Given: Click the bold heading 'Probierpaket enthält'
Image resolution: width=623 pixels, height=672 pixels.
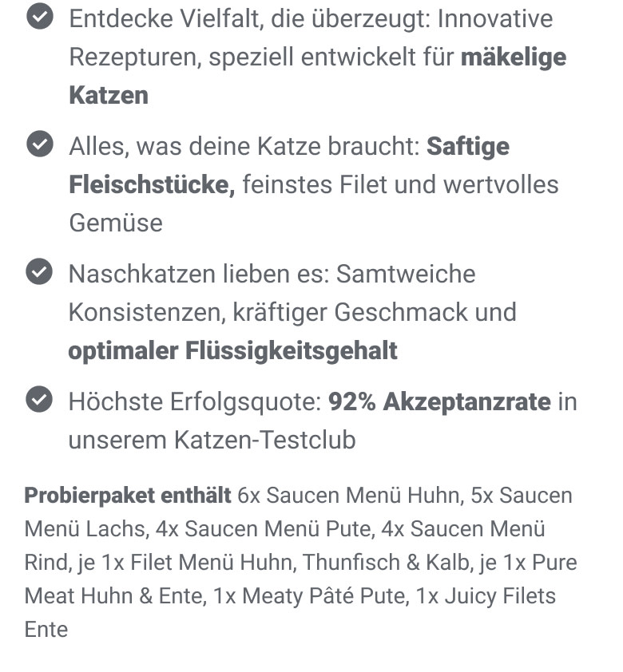Looking at the screenshot, I should [128, 496].
